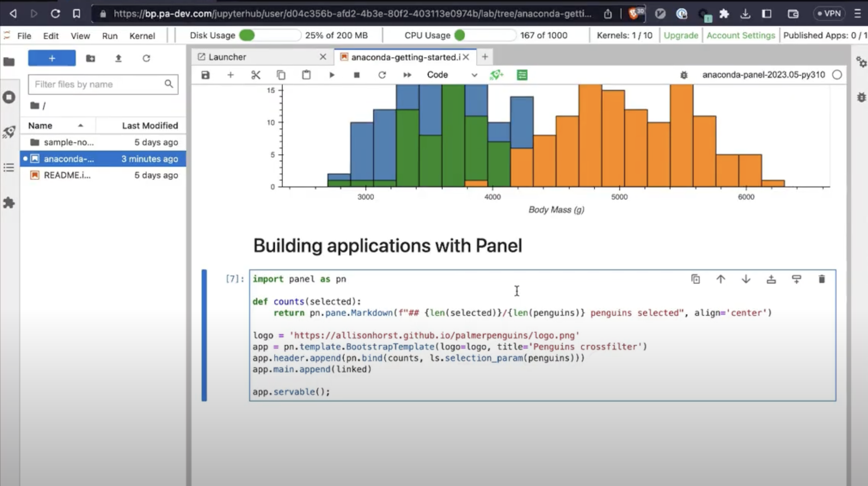Open Account Settings link
The image size is (868, 486).
tap(741, 35)
